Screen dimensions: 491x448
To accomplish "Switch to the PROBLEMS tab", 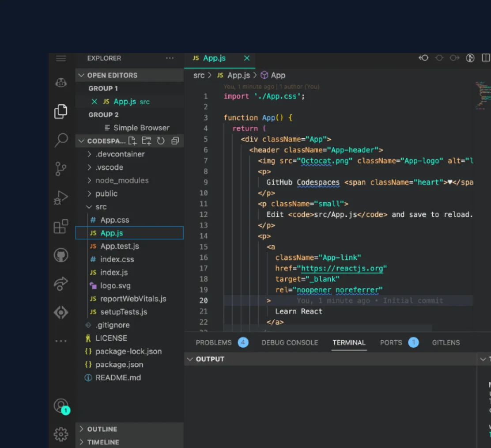I will pyautogui.click(x=214, y=342).
